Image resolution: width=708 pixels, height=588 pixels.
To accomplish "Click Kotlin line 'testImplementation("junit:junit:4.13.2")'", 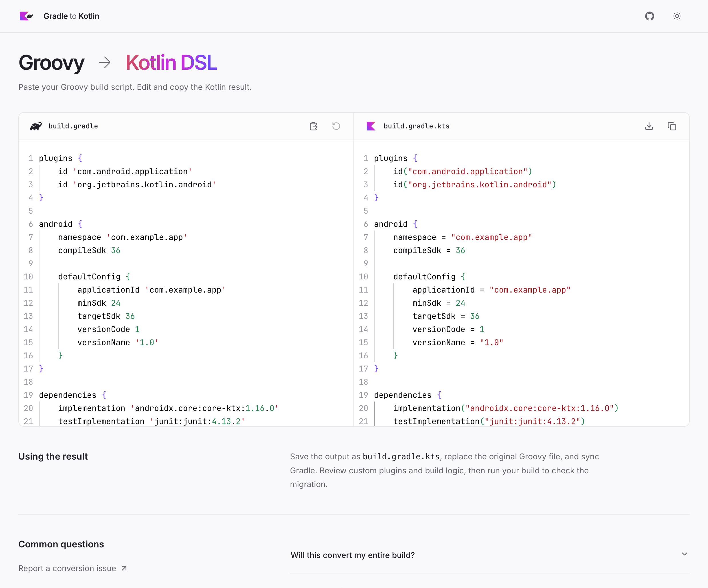I will (x=489, y=422).
